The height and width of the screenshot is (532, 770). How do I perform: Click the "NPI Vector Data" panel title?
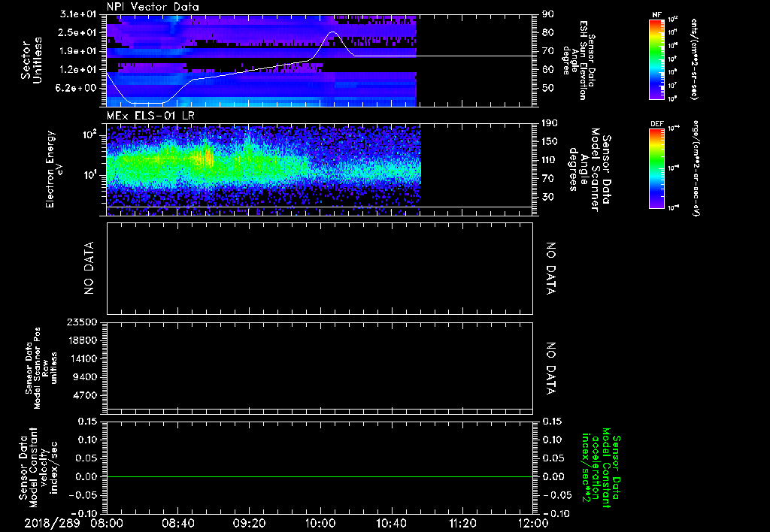(x=153, y=7)
